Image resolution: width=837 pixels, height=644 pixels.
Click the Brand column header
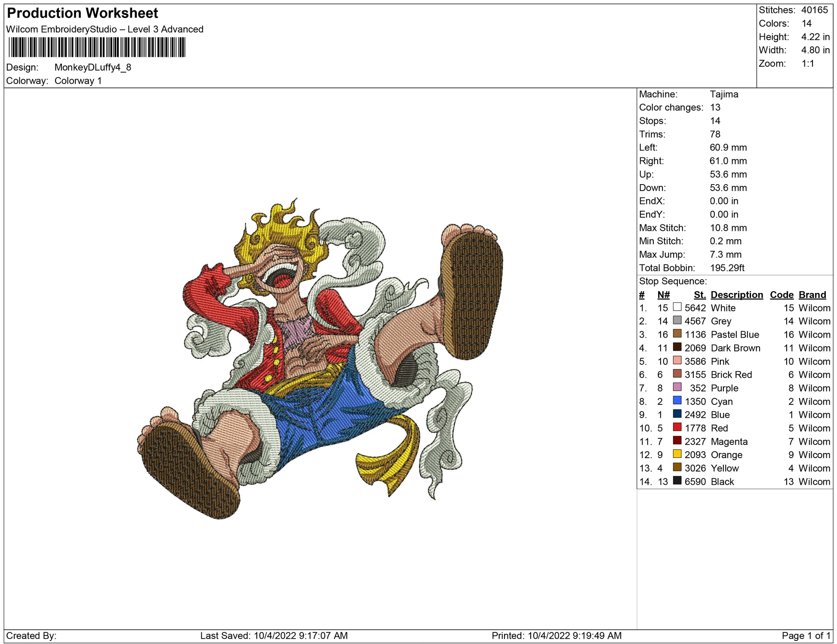click(812, 295)
